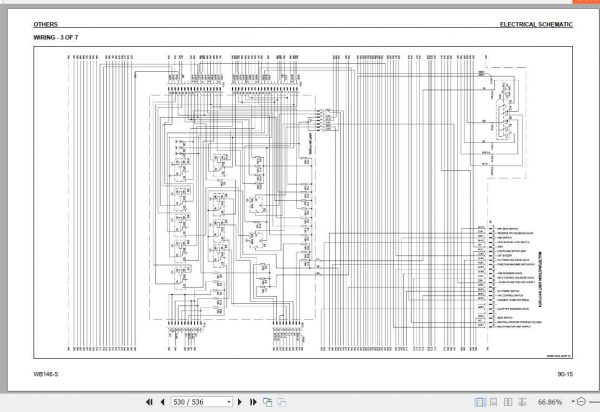Click the ELECTRICAL SCHEMATIC header text
The image size is (600, 412).
pyautogui.click(x=536, y=24)
